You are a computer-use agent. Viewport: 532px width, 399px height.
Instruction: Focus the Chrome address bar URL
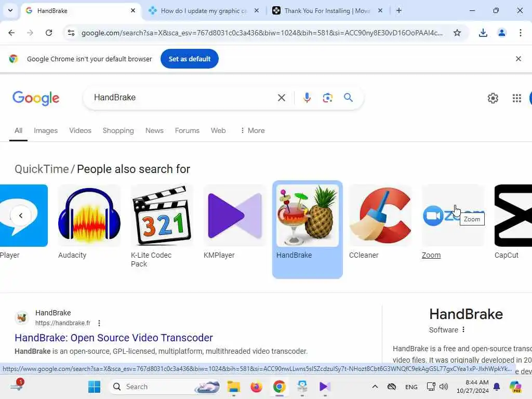(x=262, y=33)
